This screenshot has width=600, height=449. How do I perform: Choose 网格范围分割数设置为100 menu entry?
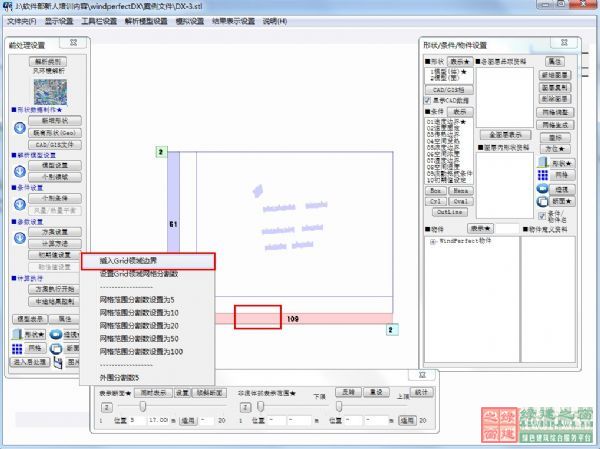pos(141,351)
